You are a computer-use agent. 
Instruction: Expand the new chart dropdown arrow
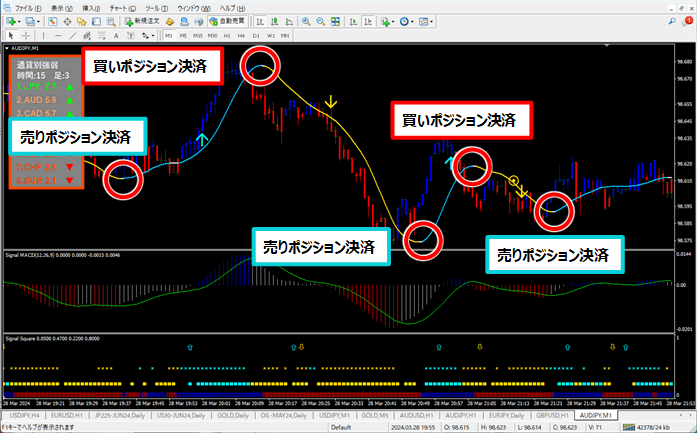tap(21, 21)
